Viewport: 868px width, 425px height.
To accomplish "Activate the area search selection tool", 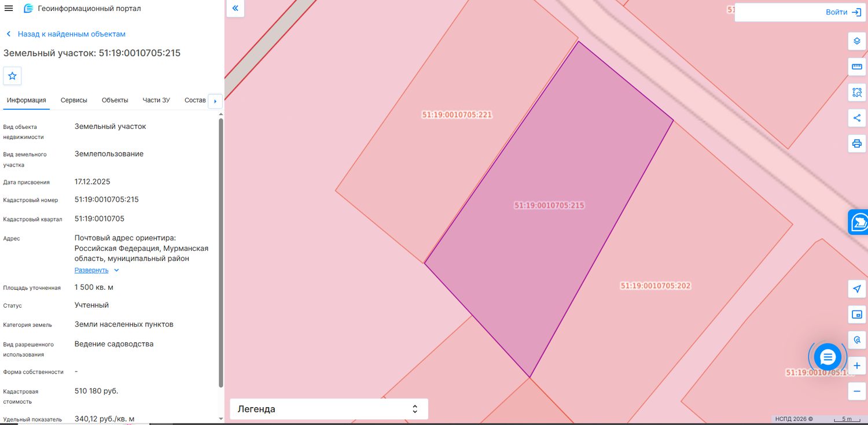I will click(857, 93).
